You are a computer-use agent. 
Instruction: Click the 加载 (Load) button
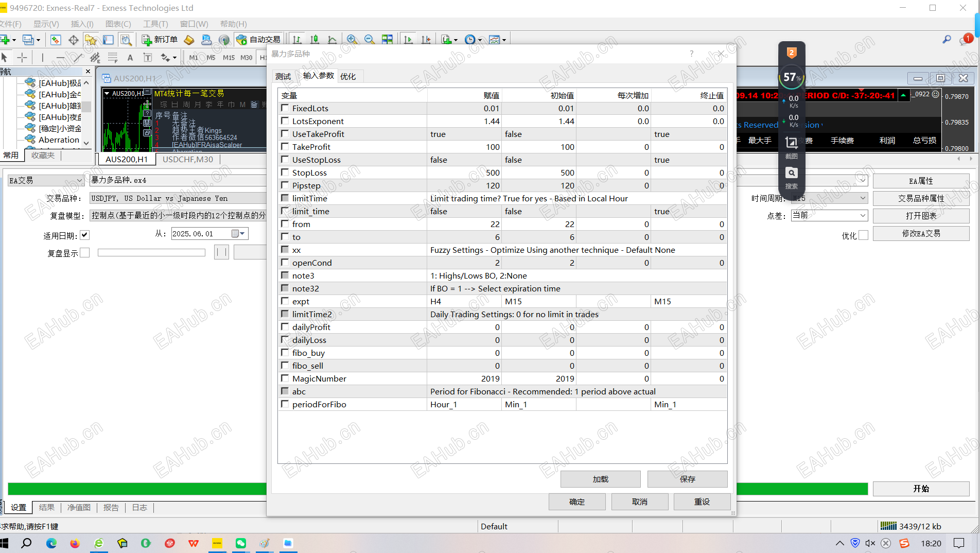click(x=601, y=479)
